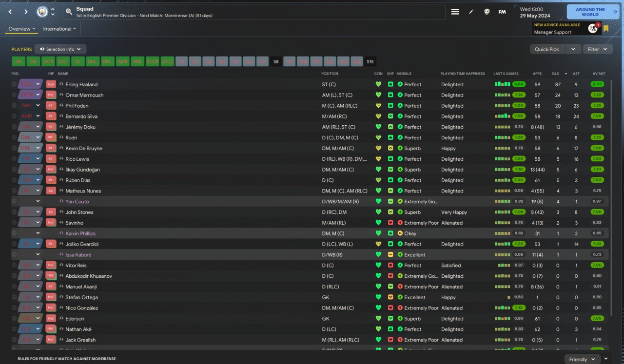Click Phil Foden's match sharpness icon
This screenshot has height=364, width=624.
(x=390, y=106)
